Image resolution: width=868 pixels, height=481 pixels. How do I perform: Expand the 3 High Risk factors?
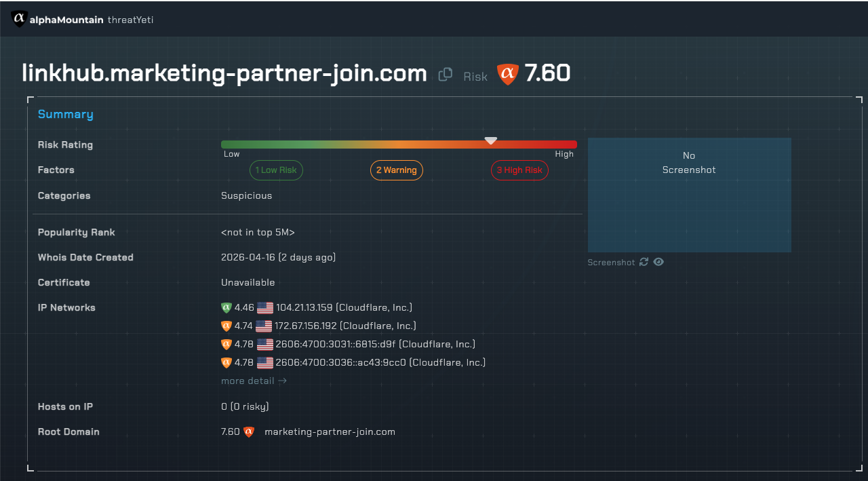(x=519, y=170)
